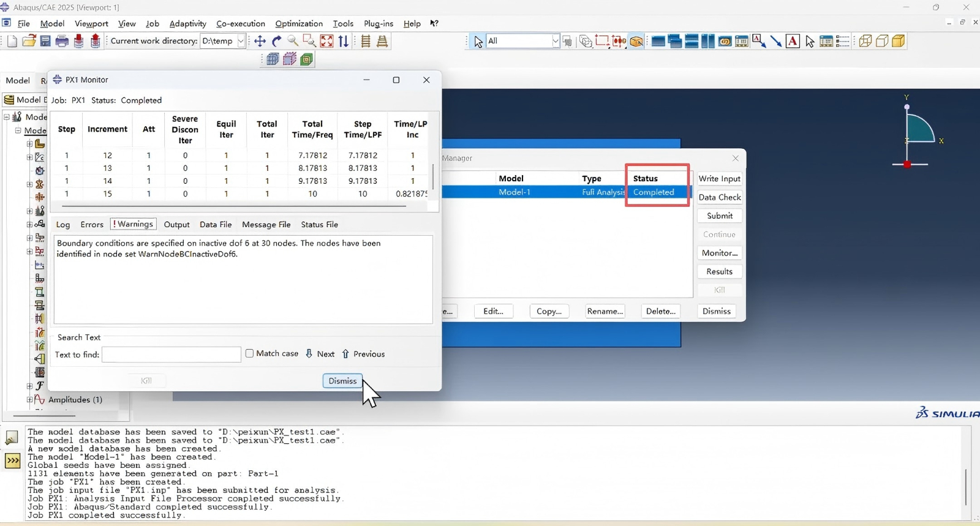Screen dimensions: 980x526
Task: Click the Results button in Job Manager
Action: tap(719, 271)
